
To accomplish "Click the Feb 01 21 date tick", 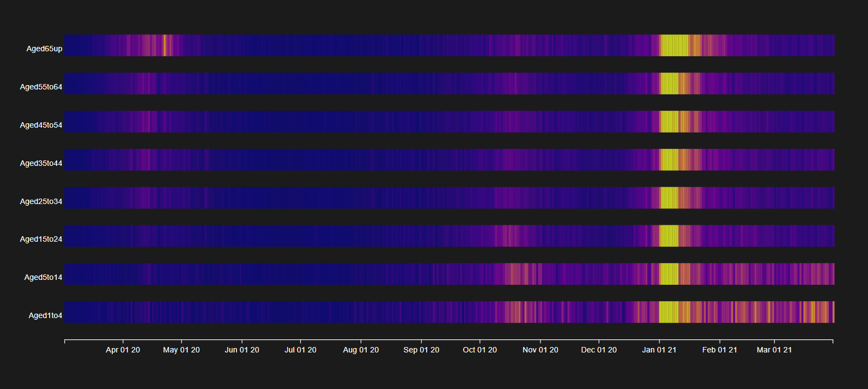I will tap(719, 350).
